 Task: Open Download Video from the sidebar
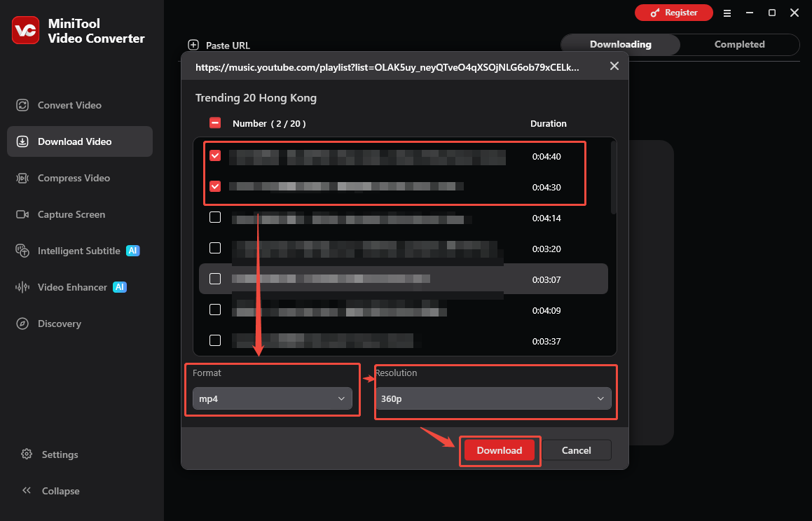(x=80, y=141)
